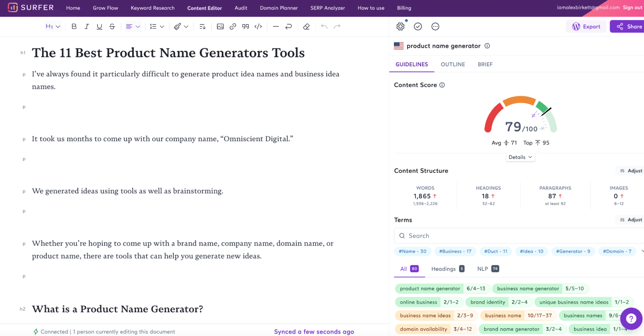
Task: Toggle strikethrough formatting
Action: pos(112,26)
